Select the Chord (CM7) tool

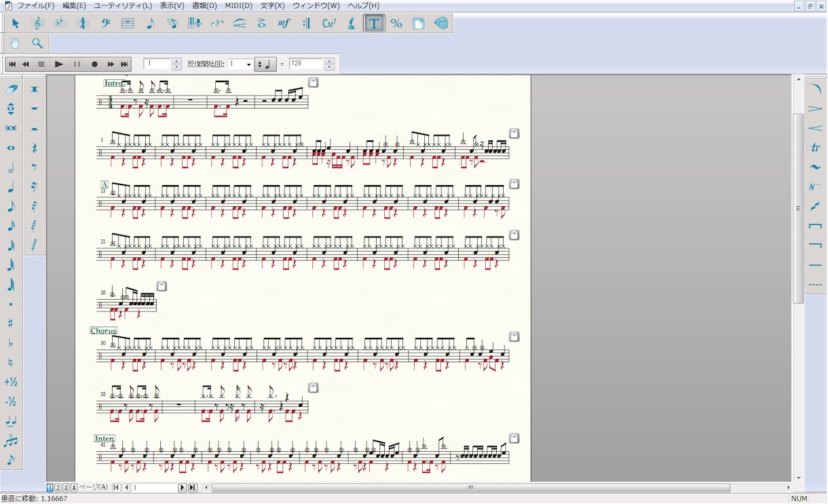click(329, 23)
